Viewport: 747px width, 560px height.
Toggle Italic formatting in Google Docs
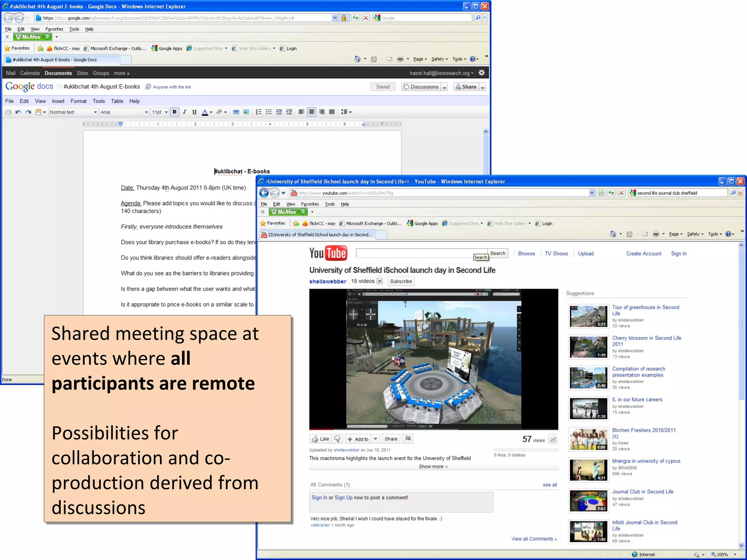pyautogui.click(x=185, y=112)
